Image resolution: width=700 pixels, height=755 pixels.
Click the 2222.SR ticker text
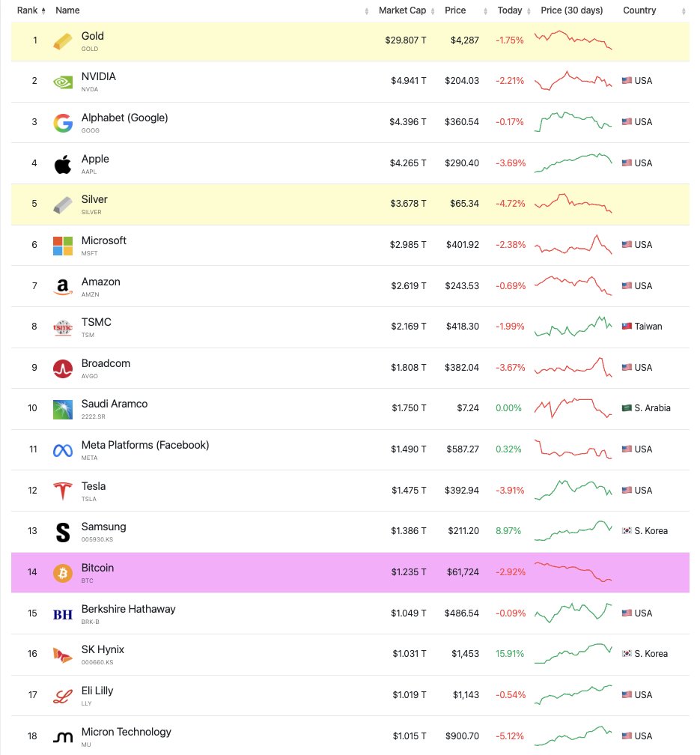point(93,416)
